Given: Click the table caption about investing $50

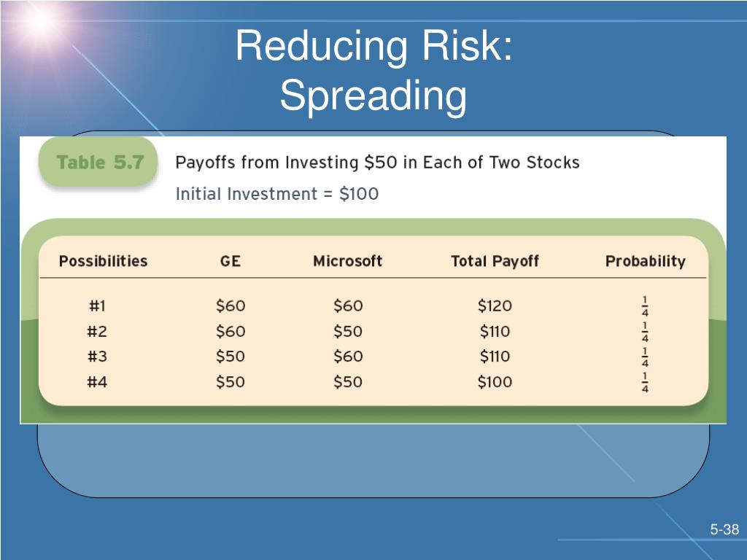Looking at the screenshot, I should pos(377,163).
